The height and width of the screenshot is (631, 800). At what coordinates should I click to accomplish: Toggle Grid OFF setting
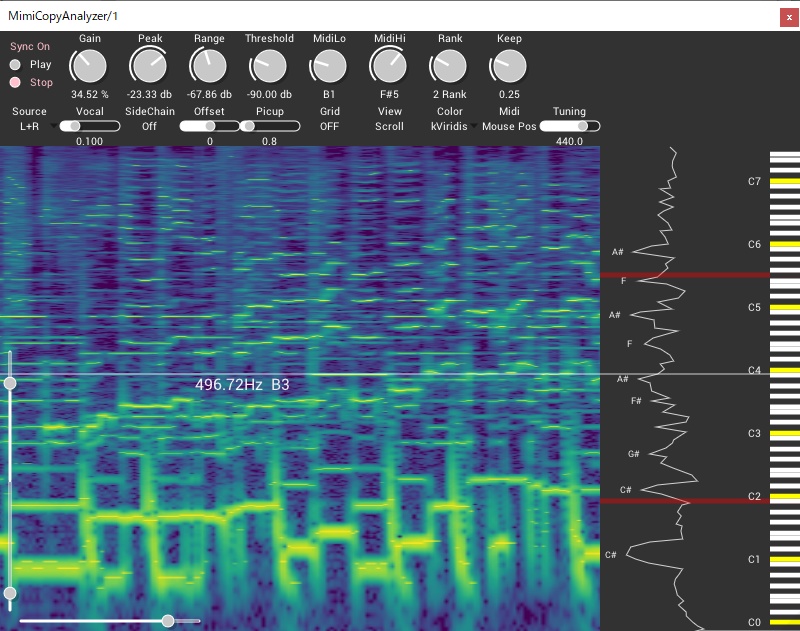click(x=329, y=126)
